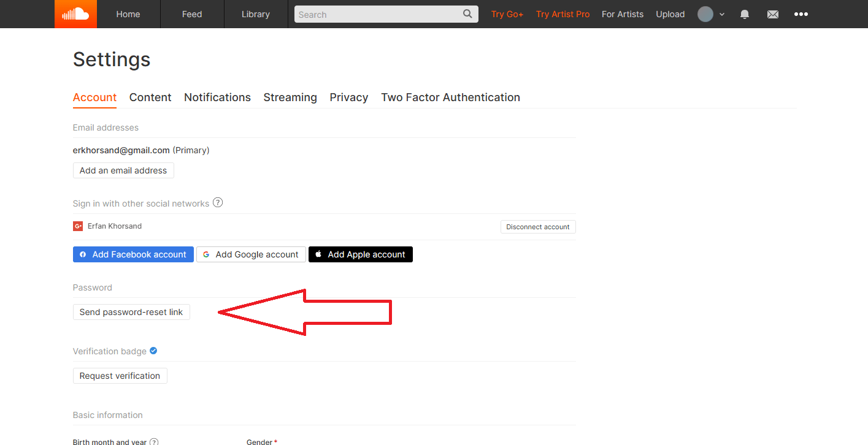Screen dimensions: 868x445
Task: Click the blue verification badge icon
Action: (x=153, y=351)
